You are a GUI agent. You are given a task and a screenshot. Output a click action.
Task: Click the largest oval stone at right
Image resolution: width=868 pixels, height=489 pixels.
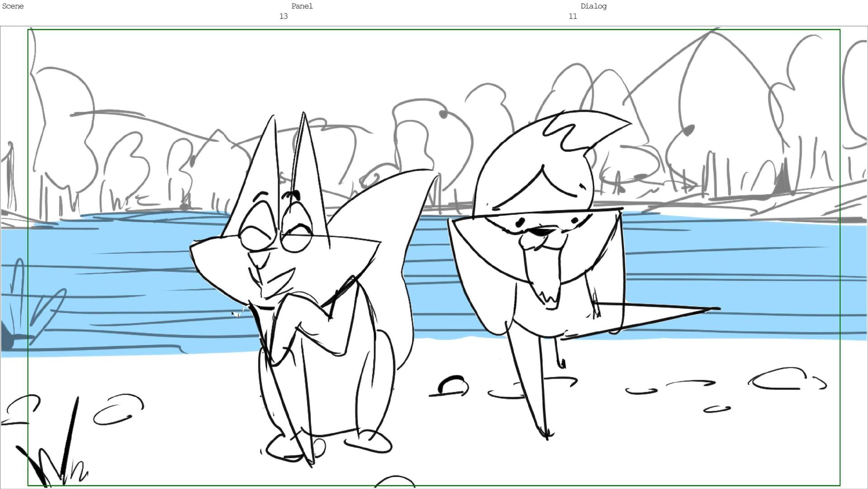tap(778, 380)
